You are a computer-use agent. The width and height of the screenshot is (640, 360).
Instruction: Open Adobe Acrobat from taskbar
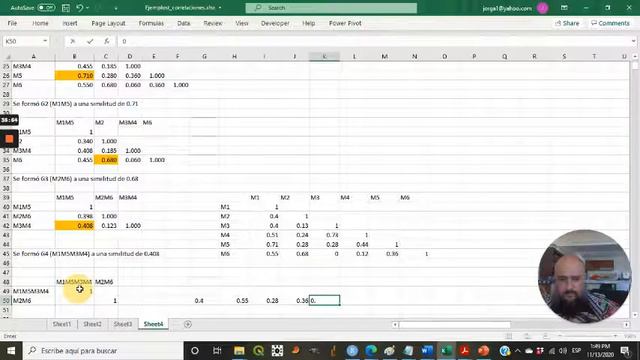(464, 351)
